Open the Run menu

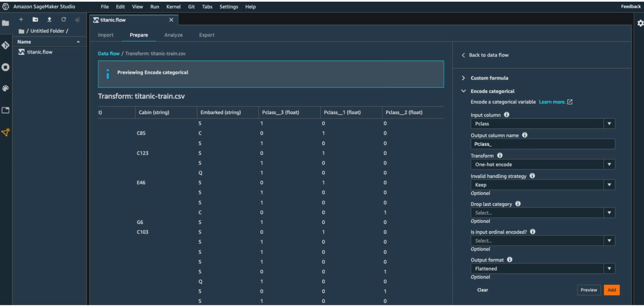coord(155,7)
